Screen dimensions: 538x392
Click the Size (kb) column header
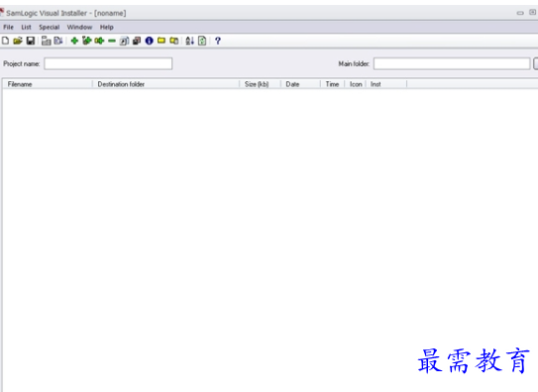point(260,84)
